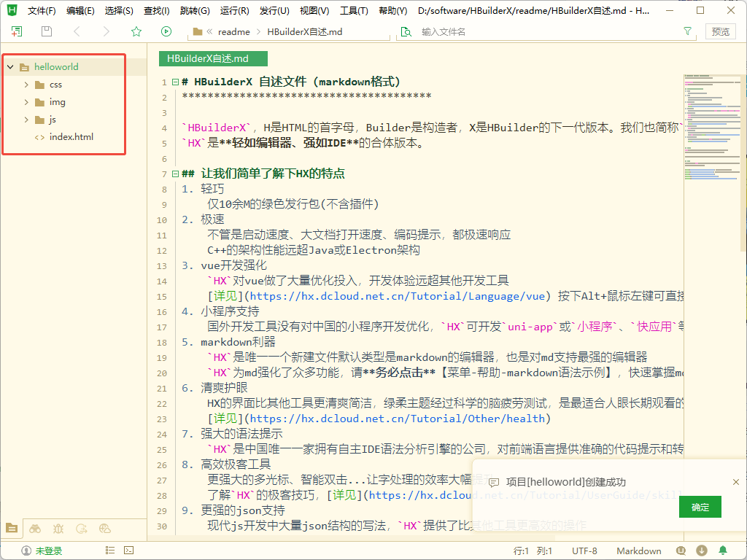The width and height of the screenshot is (747, 560).
Task: Click the feedback book icon in status bar
Action: [681, 551]
